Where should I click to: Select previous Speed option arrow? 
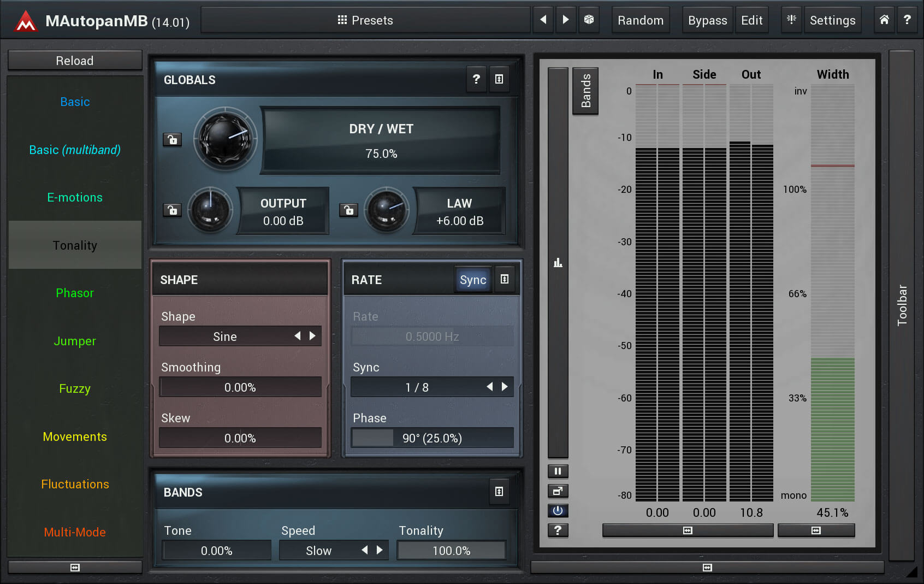coord(365,550)
